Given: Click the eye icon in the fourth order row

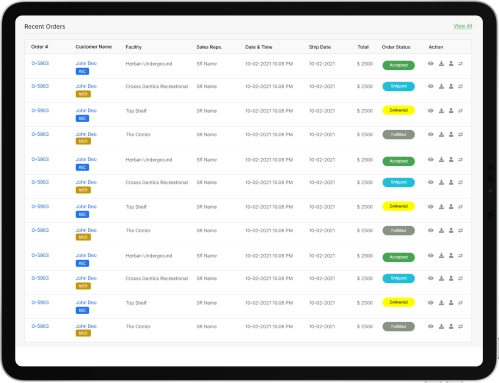Looking at the screenshot, I should 431,134.
